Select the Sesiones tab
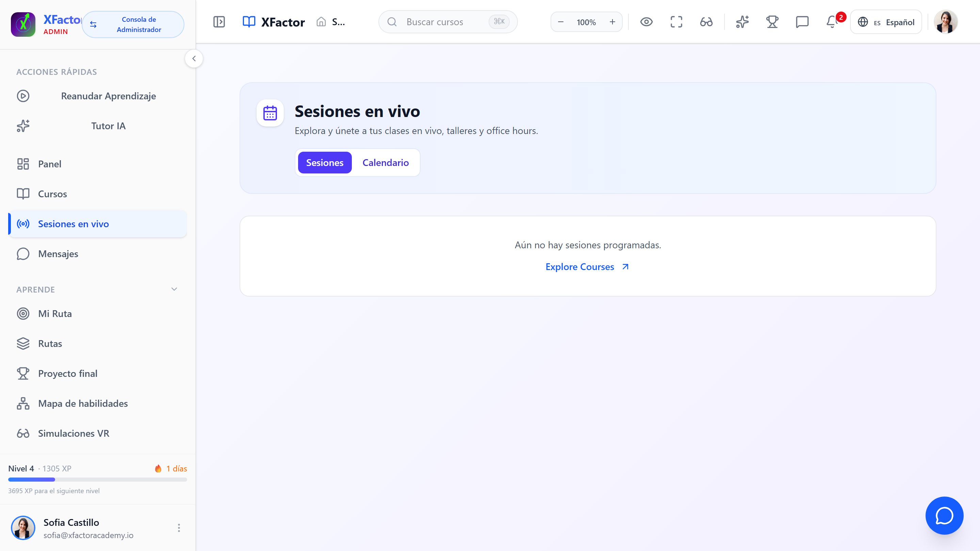 point(325,163)
